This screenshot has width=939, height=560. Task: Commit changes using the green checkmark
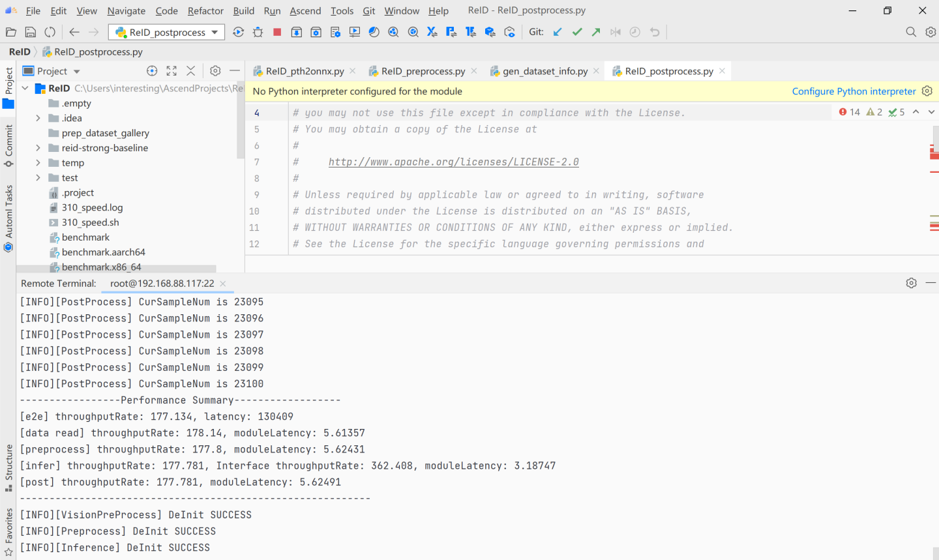(x=576, y=31)
